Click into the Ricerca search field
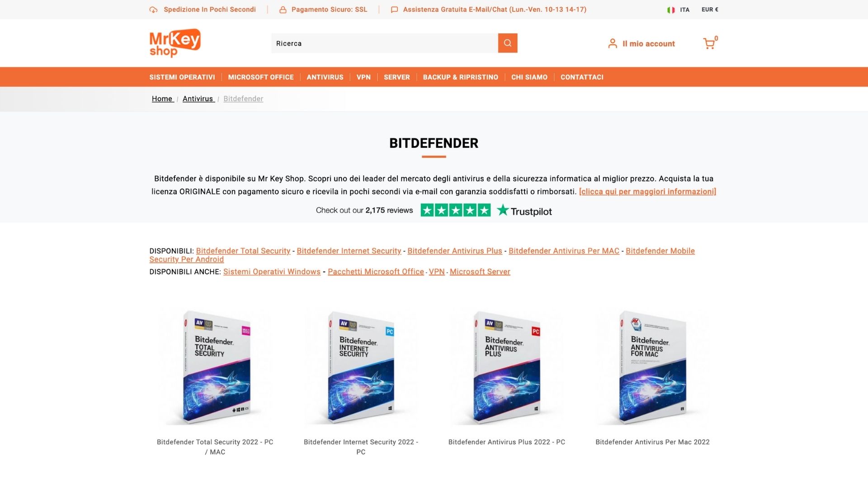 (385, 43)
